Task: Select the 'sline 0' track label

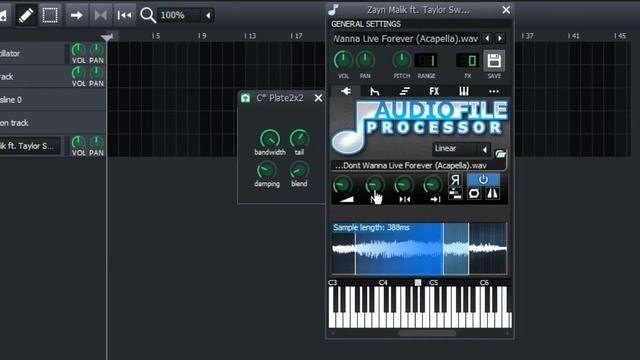Action: coord(11,100)
